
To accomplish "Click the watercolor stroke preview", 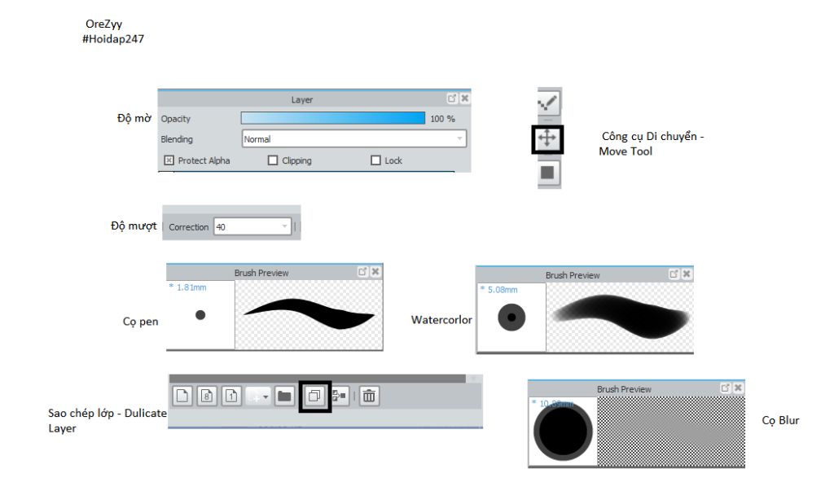I will (x=620, y=318).
